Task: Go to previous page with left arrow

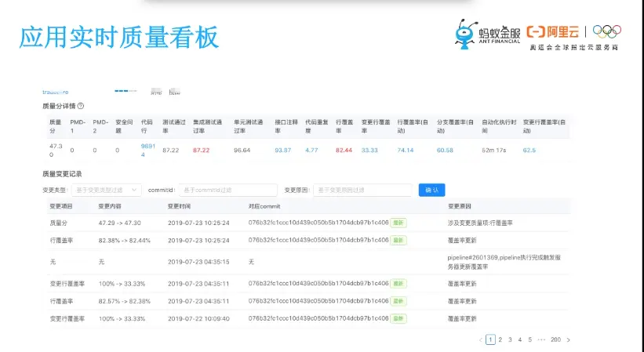Action: (x=481, y=339)
